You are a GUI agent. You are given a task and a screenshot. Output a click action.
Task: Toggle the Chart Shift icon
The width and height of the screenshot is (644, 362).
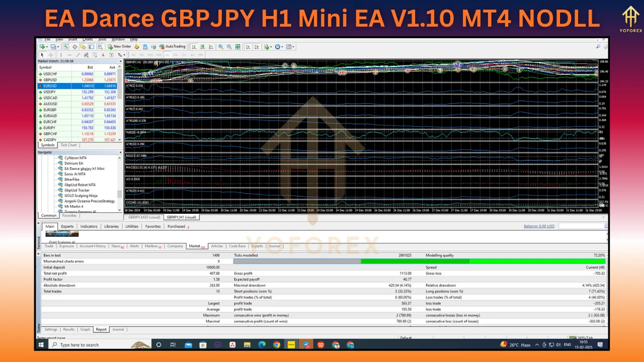point(257,46)
